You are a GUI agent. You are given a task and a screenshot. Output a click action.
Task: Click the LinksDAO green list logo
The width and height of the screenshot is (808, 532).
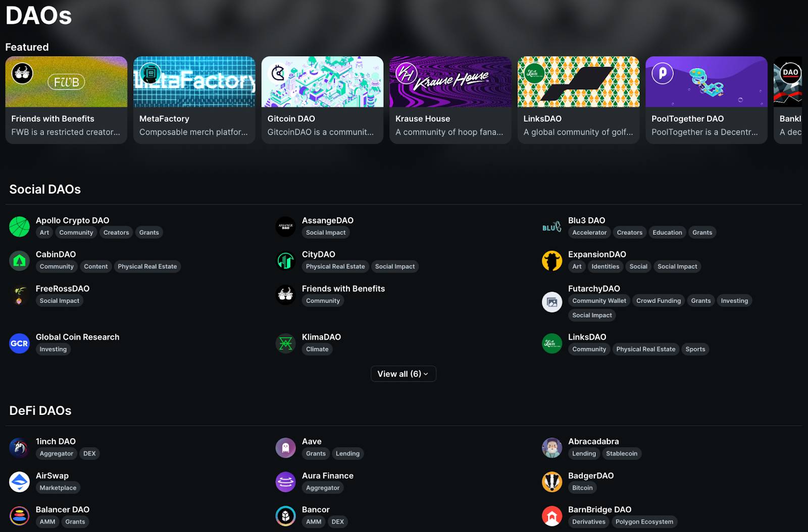552,343
